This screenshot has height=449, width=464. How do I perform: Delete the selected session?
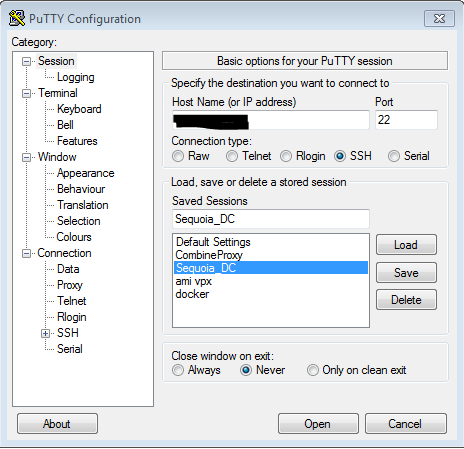click(406, 300)
